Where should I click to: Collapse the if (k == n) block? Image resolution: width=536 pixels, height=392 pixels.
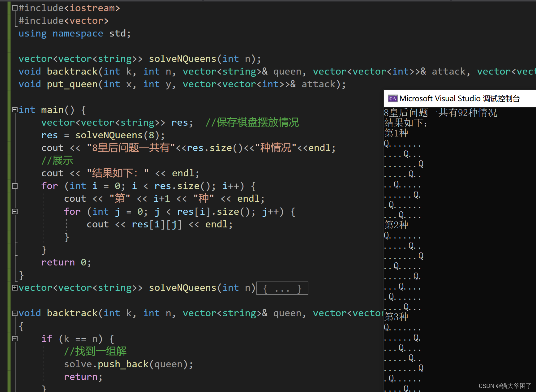(x=15, y=338)
